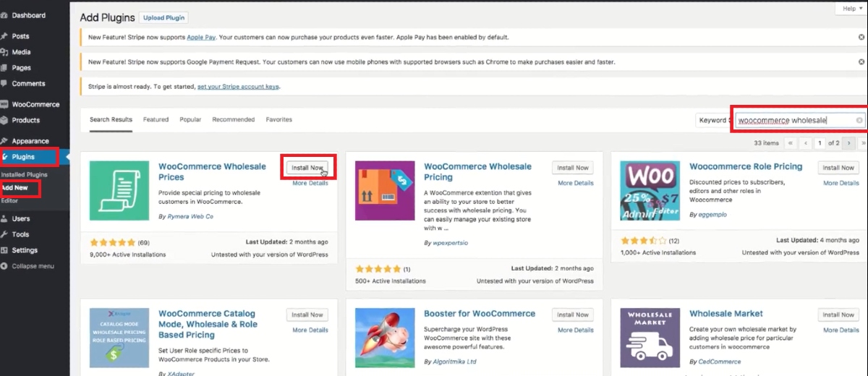
Task: Open author link wpexpertsio
Action: point(449,243)
